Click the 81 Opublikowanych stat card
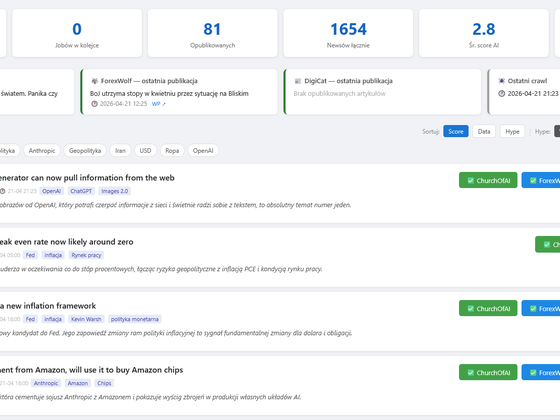This screenshot has width=560, height=420. tap(212, 33)
